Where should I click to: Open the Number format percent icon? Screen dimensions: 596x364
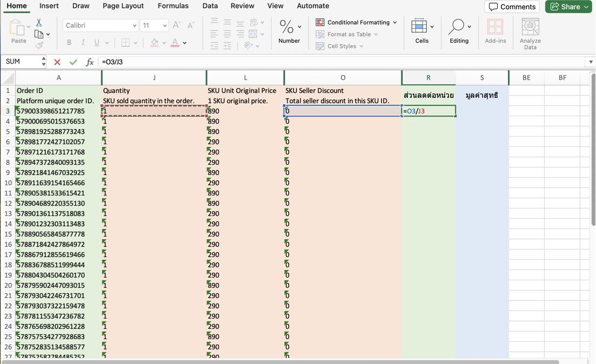286,27
